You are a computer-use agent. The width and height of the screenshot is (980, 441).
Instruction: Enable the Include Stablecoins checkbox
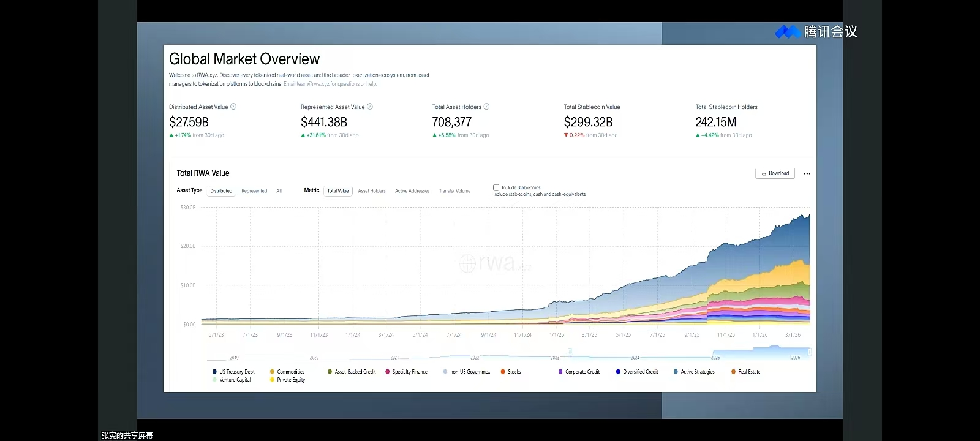tap(496, 187)
